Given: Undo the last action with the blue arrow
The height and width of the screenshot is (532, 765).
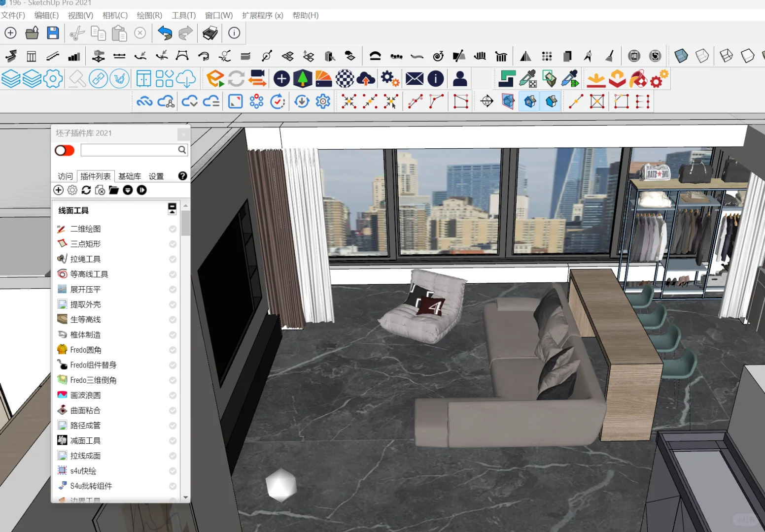Looking at the screenshot, I should 165,33.
